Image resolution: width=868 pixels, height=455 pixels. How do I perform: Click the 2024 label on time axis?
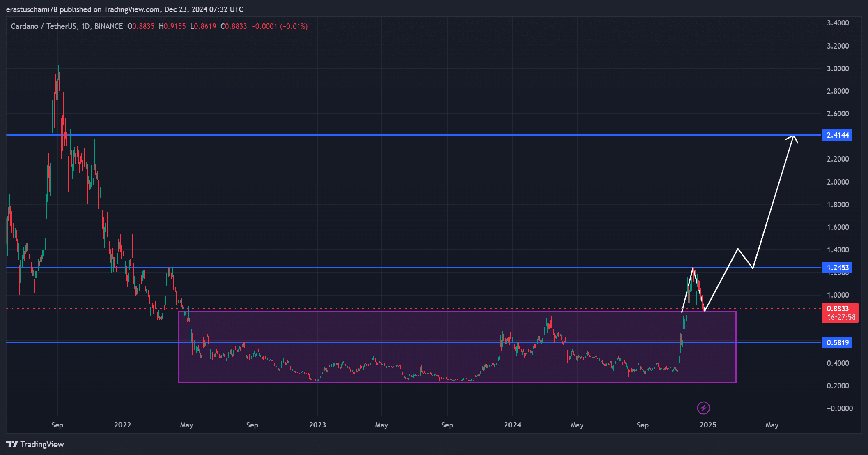[x=512, y=425]
